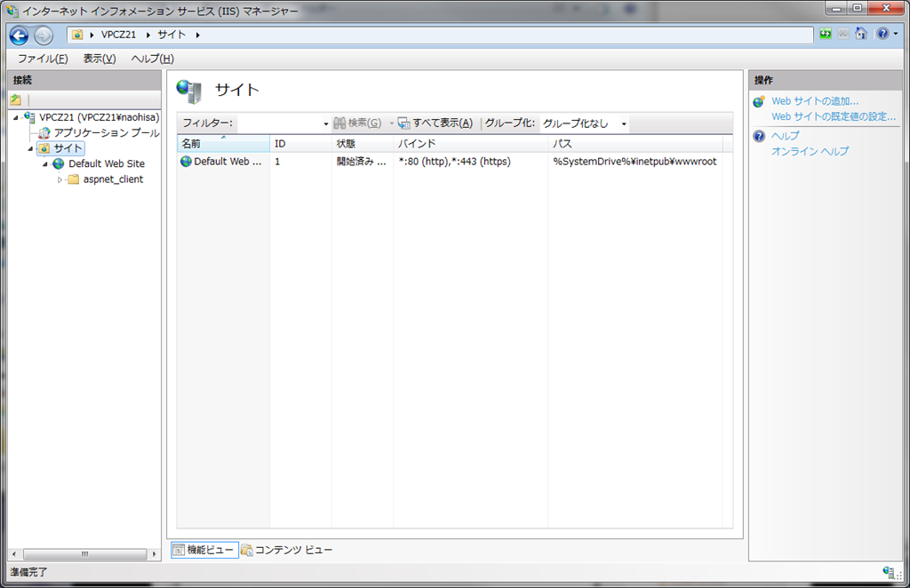Collapse the サイト tree node
The image size is (910, 588).
[x=30, y=149]
